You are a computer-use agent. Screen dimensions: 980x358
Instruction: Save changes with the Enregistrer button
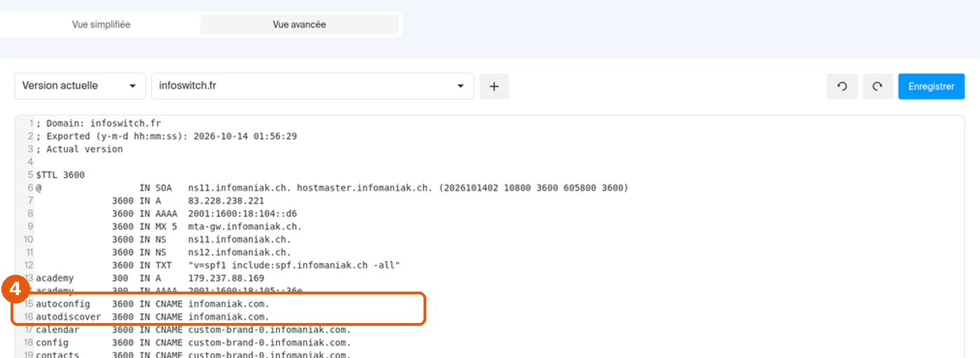[x=931, y=87]
